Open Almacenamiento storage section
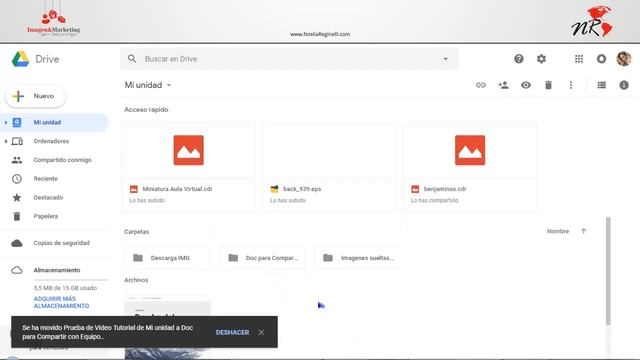 click(57, 270)
